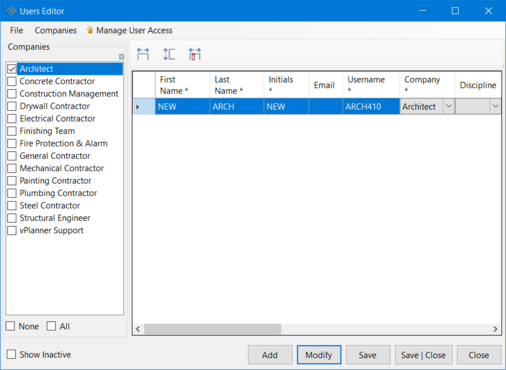This screenshot has width=506, height=370.
Task: Tick the Mechanical Contractor checkbox
Action: pos(12,168)
